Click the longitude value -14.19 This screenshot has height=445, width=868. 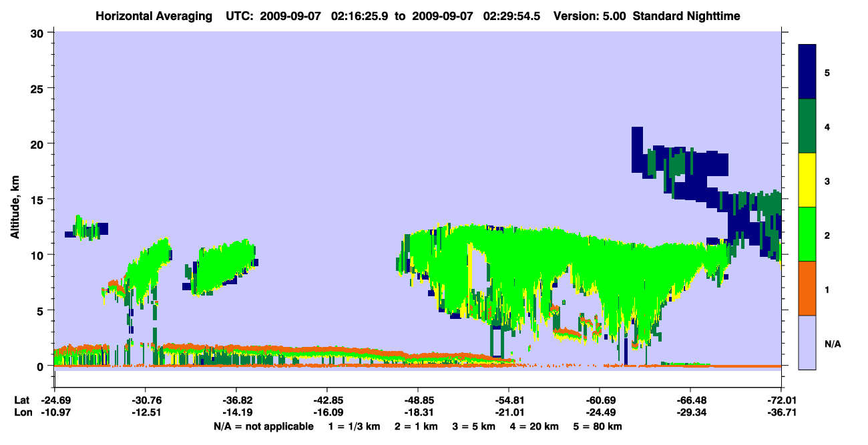click(x=236, y=412)
